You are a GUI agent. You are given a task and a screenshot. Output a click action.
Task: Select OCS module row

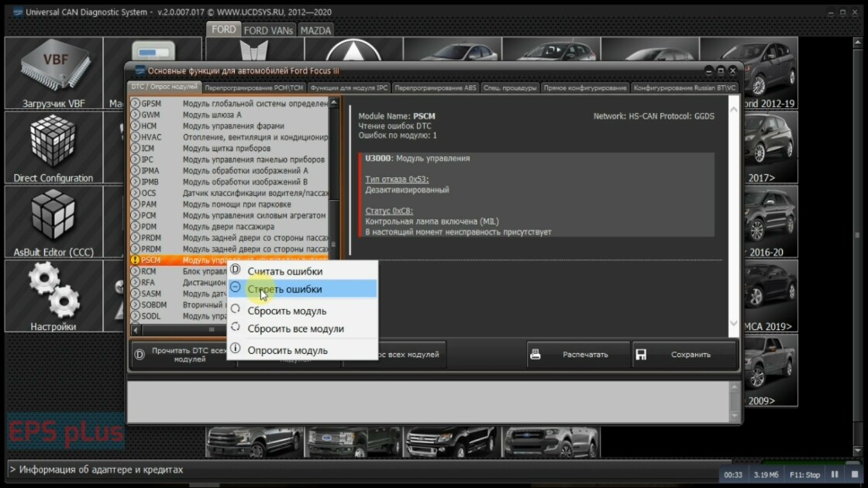coord(229,193)
